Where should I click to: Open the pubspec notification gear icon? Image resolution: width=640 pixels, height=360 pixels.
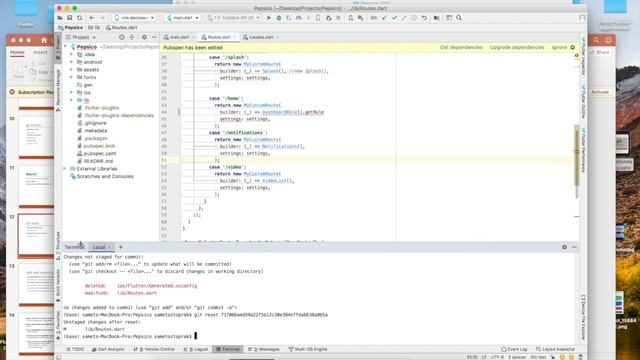[x=573, y=47]
